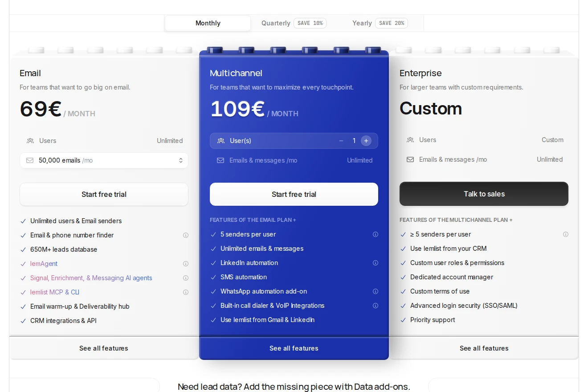This screenshot has width=588, height=392.
Task: Show info for Built-in call dialer & VoIP integrations
Action: pyautogui.click(x=376, y=306)
